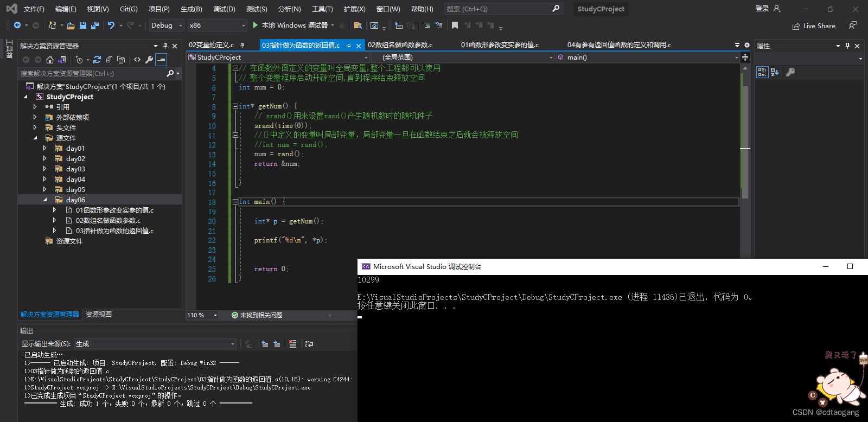Image resolution: width=868 pixels, height=422 pixels.
Task: Click collapse all icon in Solution Explorer
Action: pos(109,60)
